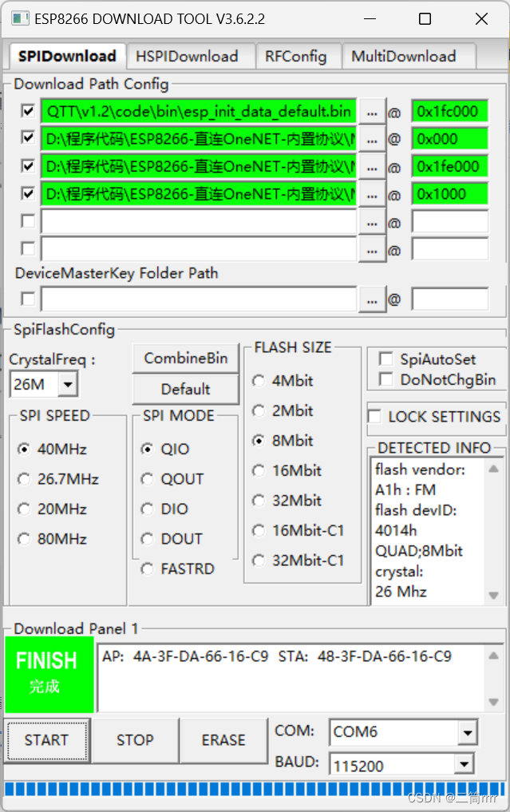Browse file for the 0x1fe000 address row
This screenshot has height=812, width=510.
(372, 167)
